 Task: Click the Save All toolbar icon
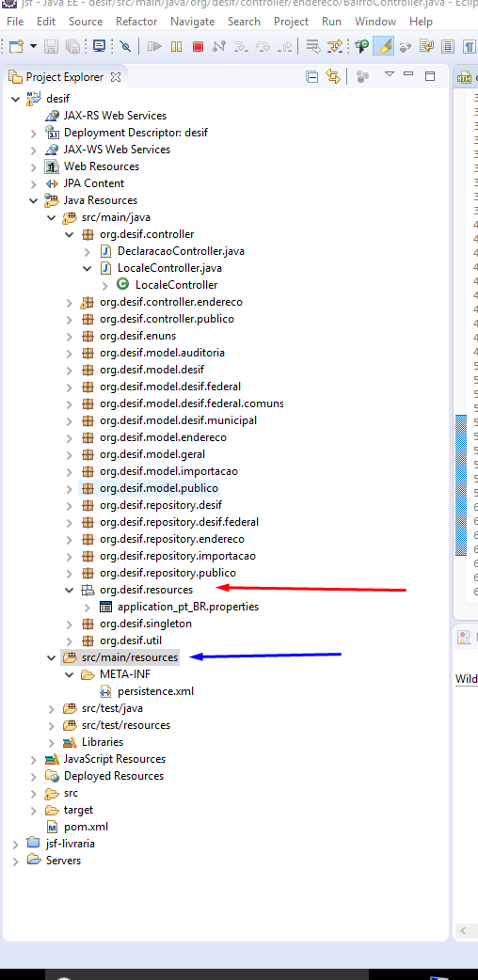point(72,46)
